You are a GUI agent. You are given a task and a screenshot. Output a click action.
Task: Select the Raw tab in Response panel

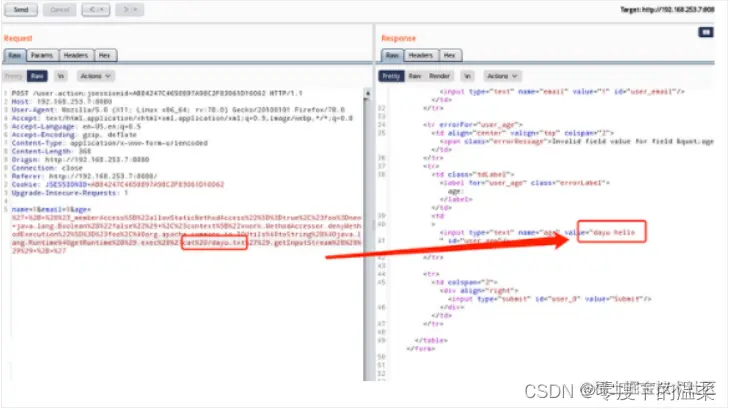click(x=392, y=55)
